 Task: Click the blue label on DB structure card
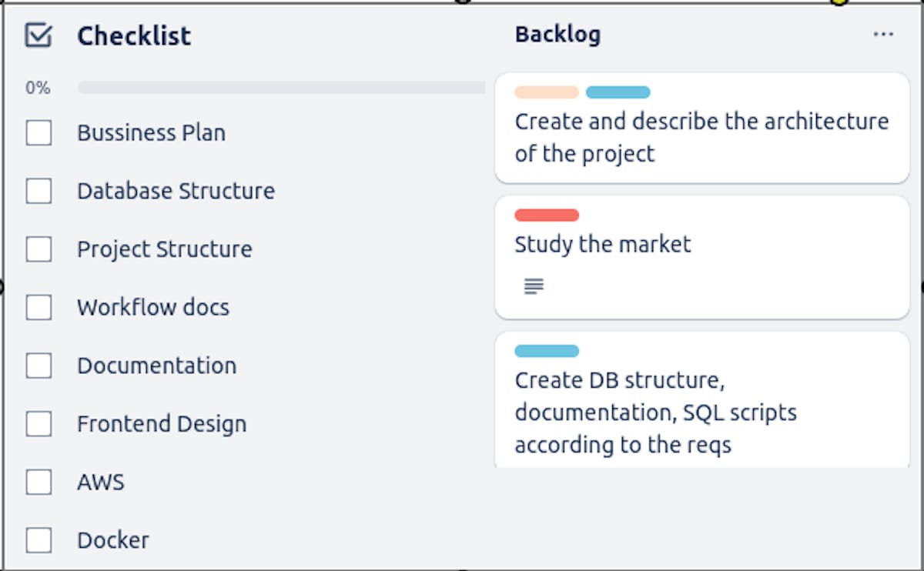coord(547,351)
